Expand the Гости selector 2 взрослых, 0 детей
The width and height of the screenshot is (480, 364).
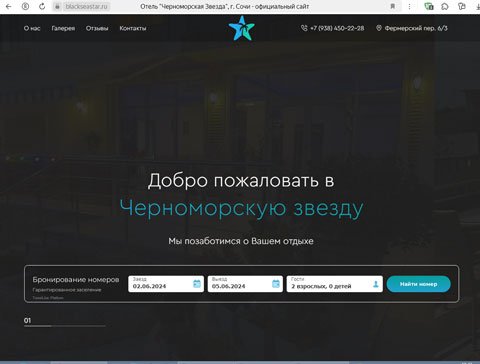[x=334, y=284]
